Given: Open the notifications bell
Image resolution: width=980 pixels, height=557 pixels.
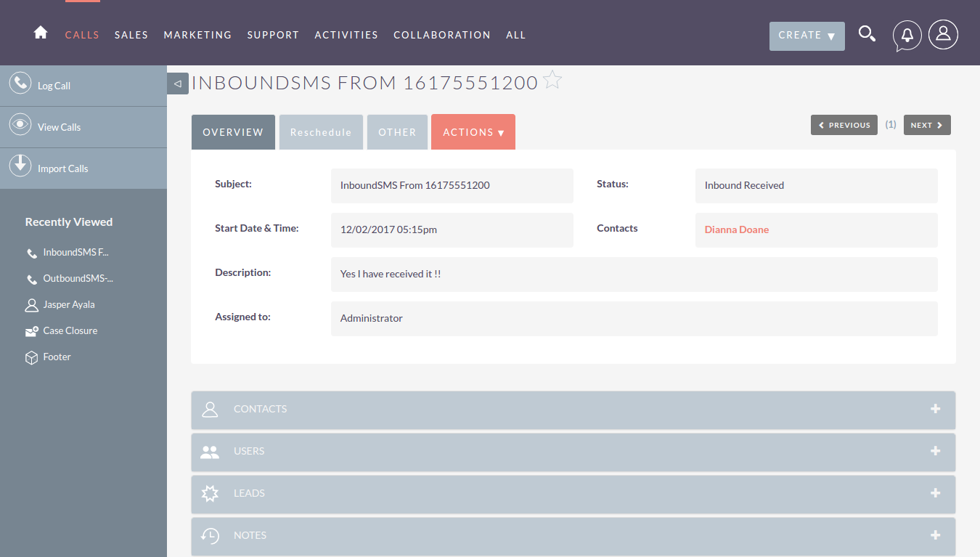Looking at the screenshot, I should tap(907, 35).
